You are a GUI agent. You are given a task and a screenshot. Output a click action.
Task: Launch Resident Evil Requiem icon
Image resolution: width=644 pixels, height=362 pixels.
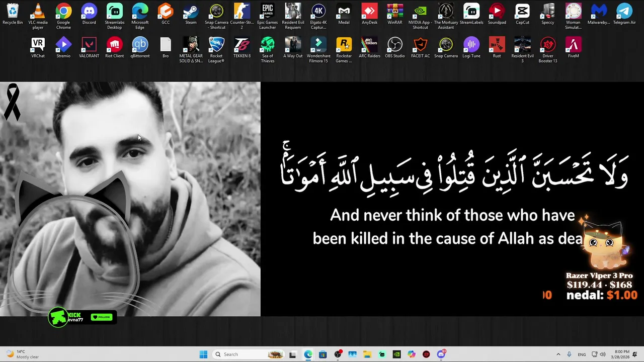click(293, 16)
